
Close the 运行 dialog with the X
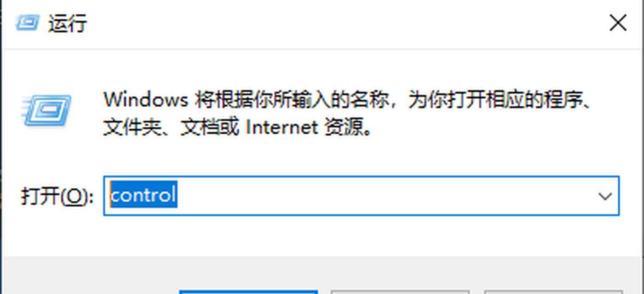coord(618,23)
